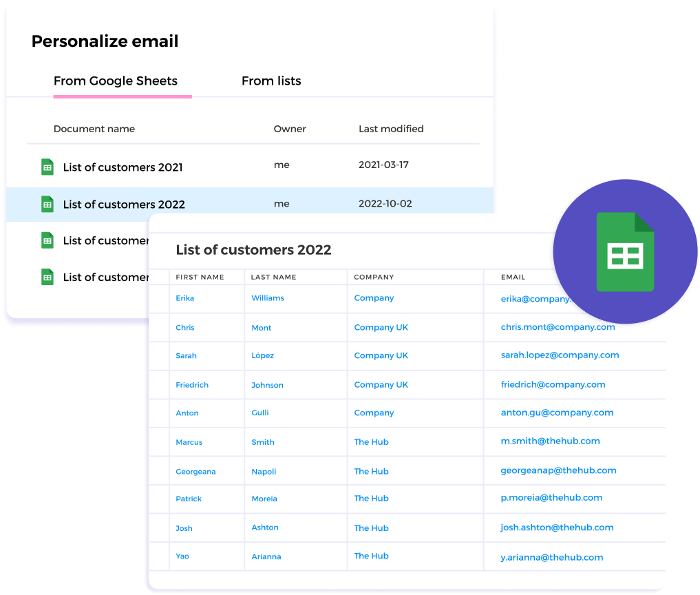Click the Sheets icon beside "List of customers 2021"
The image size is (700, 595).
(x=47, y=167)
